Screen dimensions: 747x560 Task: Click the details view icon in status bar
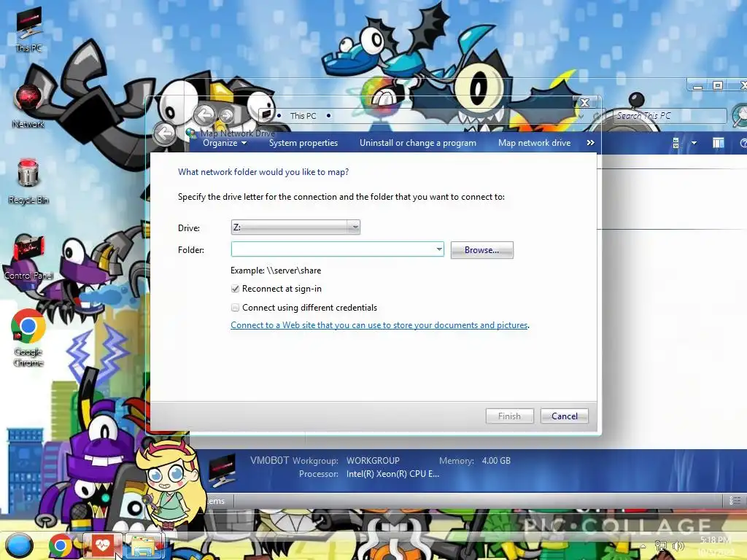(x=735, y=500)
